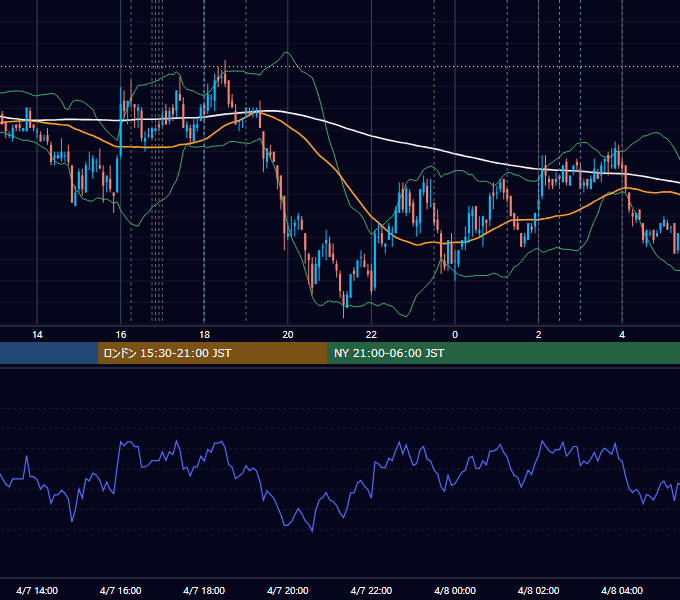Viewport: 680px width, 600px height.
Task: Click hour label 4 on the price chart axis
Action: tap(622, 335)
